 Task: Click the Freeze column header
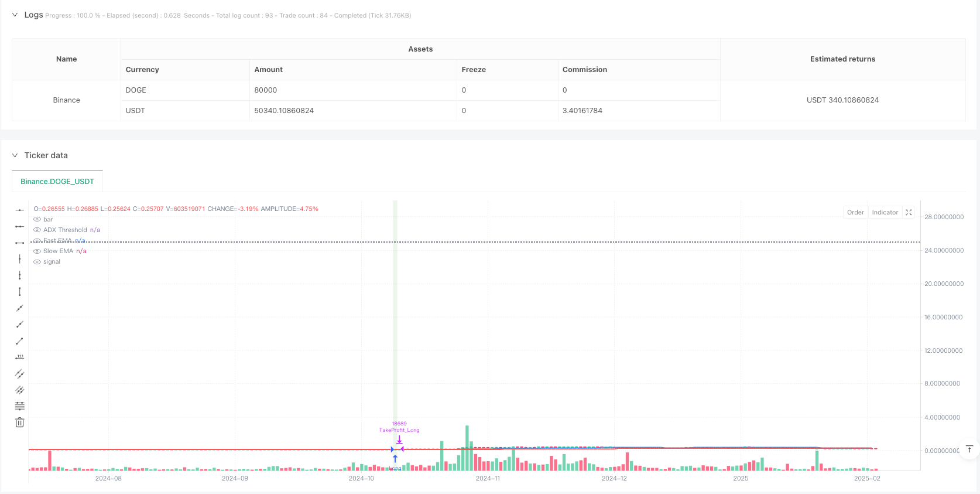507,70
